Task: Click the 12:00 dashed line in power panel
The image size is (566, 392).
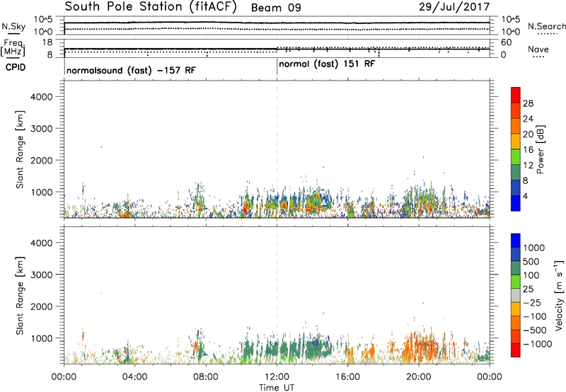Action: [x=277, y=149]
